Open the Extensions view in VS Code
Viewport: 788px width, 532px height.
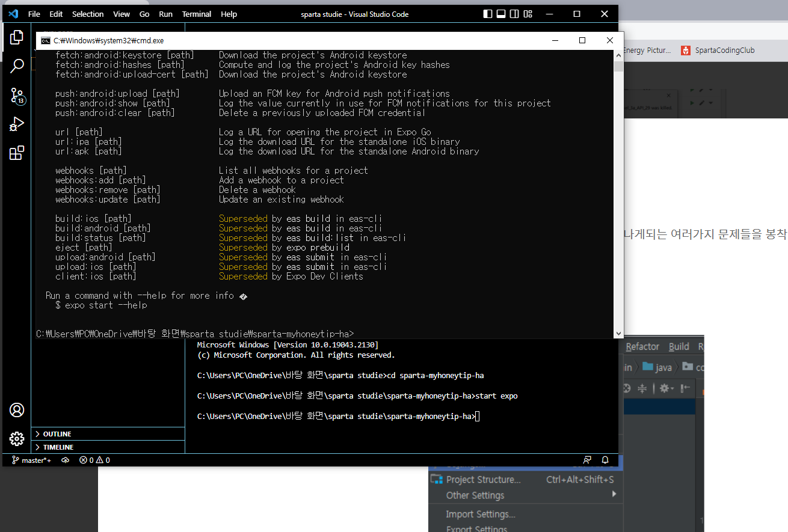pos(17,153)
